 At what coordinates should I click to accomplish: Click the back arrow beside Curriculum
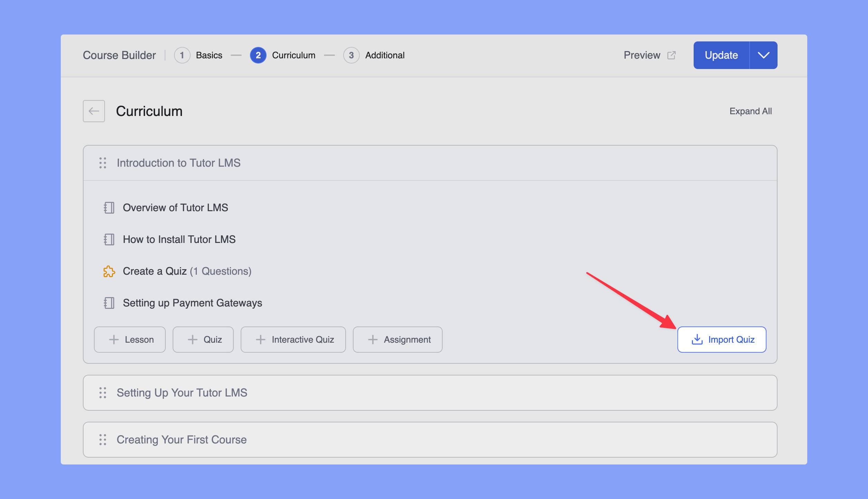coord(94,111)
